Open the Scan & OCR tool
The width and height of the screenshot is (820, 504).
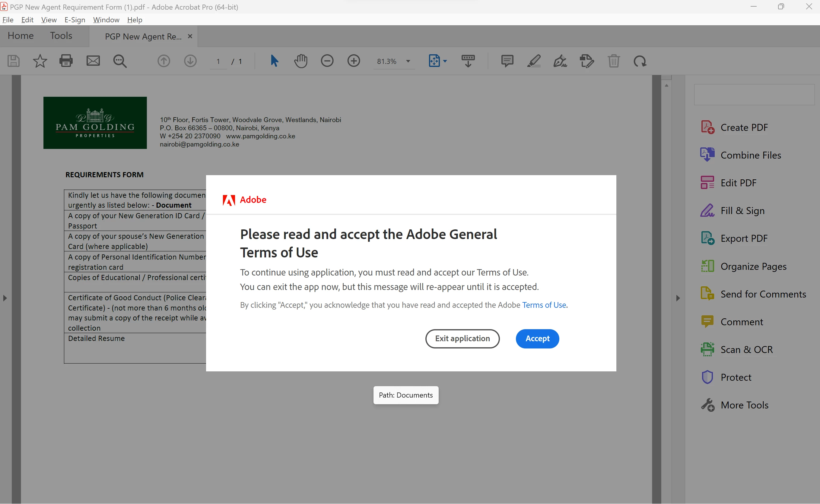click(746, 349)
